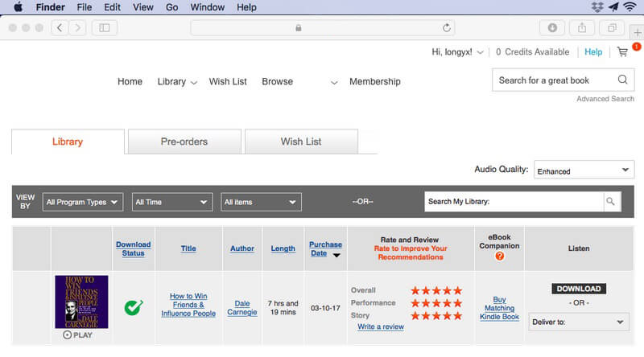Open the shopping cart
Viewport: 644px width, 357px height.
[622, 52]
